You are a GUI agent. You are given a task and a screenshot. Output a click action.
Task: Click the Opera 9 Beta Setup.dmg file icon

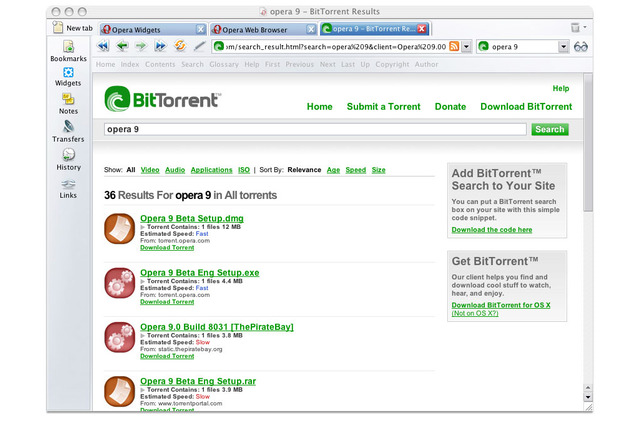point(119,229)
